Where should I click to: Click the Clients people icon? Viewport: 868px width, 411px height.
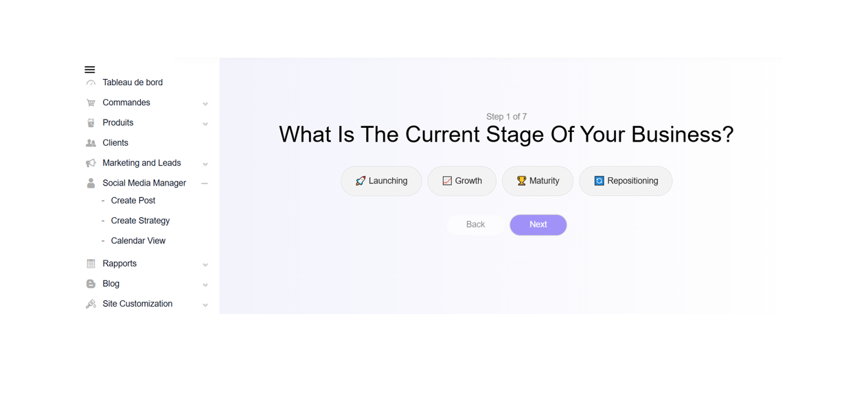click(91, 143)
